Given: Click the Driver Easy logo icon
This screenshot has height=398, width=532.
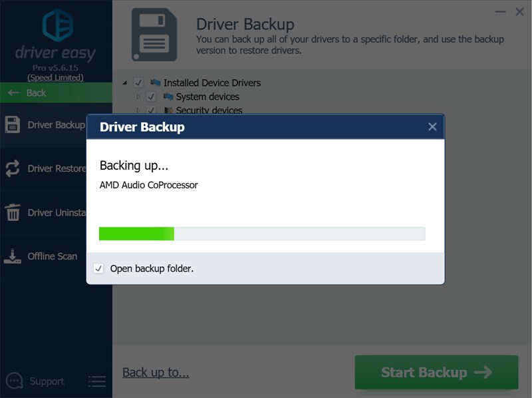Looking at the screenshot, I should pyautogui.click(x=56, y=25).
